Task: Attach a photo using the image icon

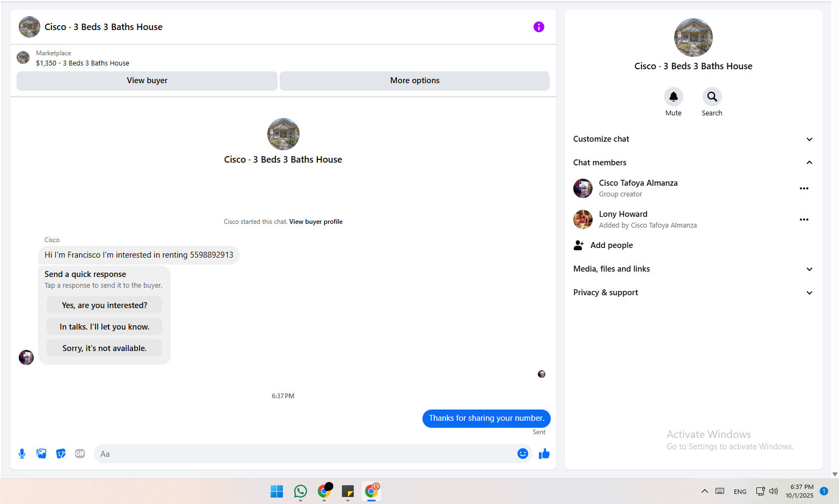Action: pos(41,454)
